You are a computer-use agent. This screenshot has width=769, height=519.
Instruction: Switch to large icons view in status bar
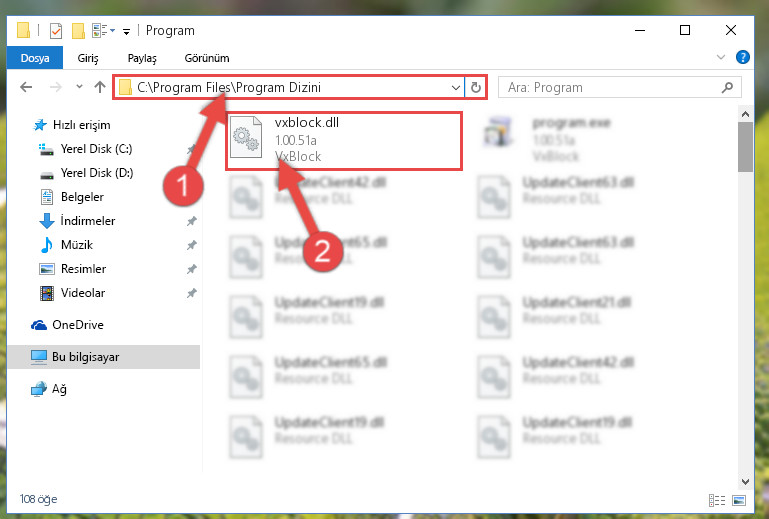739,500
